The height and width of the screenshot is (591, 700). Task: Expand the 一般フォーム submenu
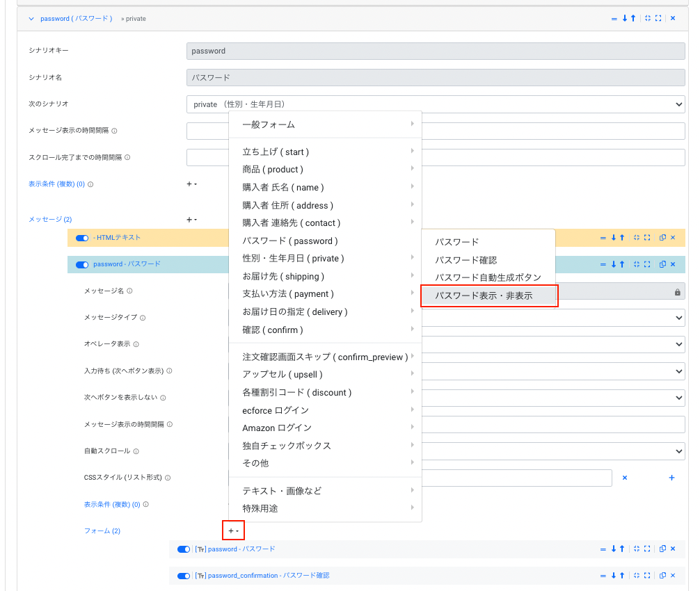(x=325, y=124)
